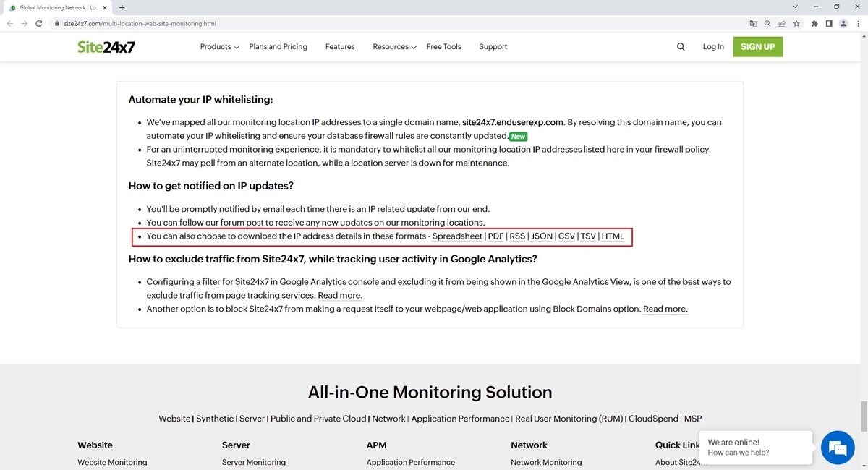Screen dimensions: 868x470
Task: Open Server Monitoring footer link
Action: 254,462
